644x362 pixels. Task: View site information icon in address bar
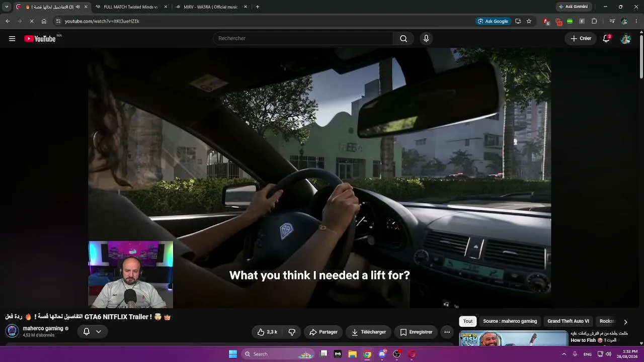58,21
